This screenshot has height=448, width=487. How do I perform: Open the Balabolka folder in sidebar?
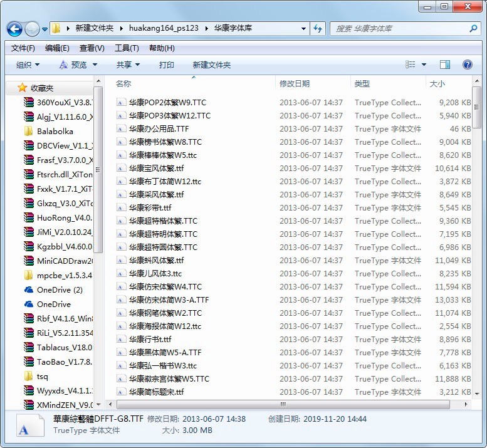tap(55, 132)
